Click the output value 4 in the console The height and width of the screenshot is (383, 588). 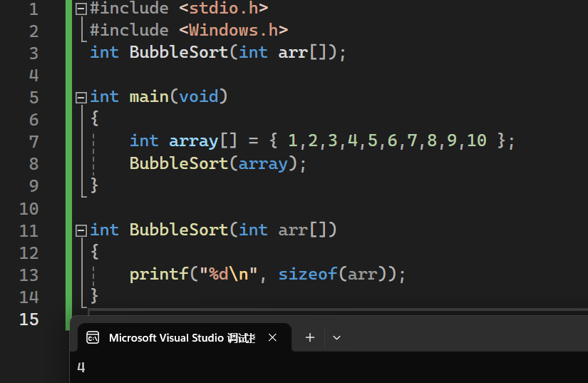click(81, 368)
